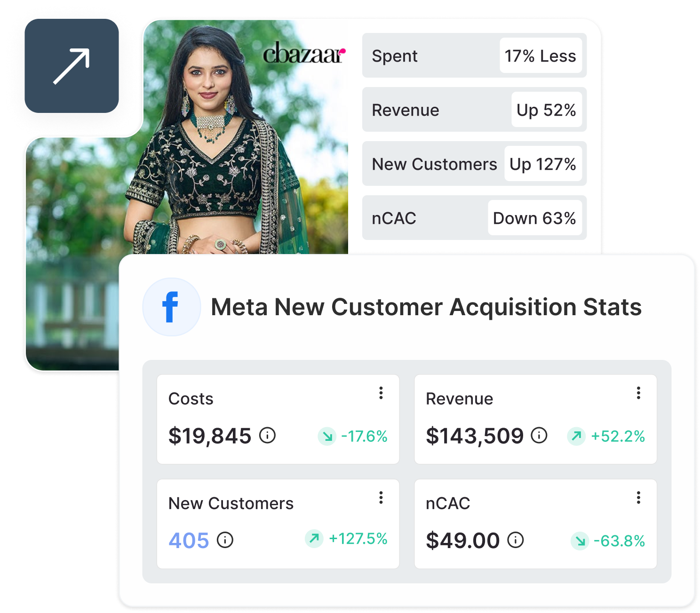
Task: Click the info icon next to 405
Action: [x=225, y=540]
